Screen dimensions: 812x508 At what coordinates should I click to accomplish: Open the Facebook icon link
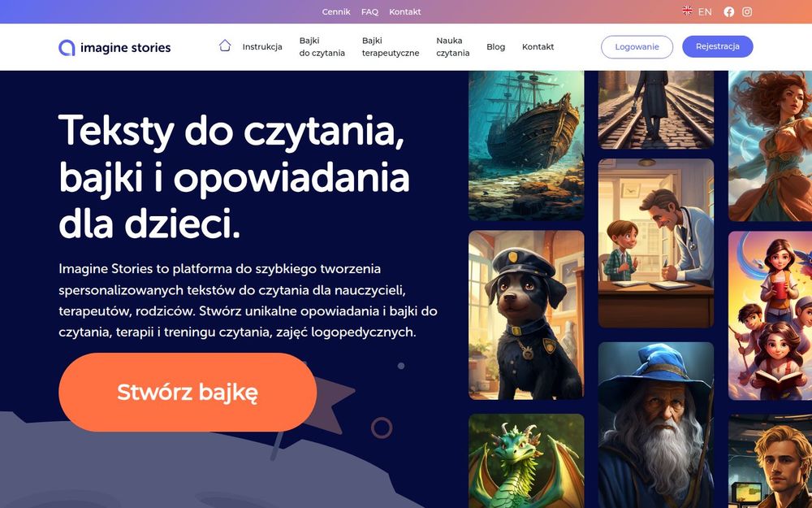point(728,12)
